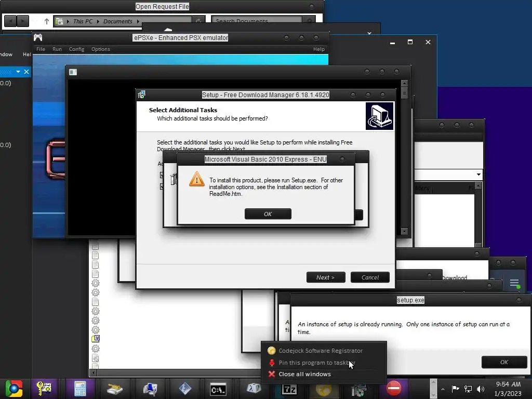Click the ePSXe gamepad title icon

[x=38, y=37]
